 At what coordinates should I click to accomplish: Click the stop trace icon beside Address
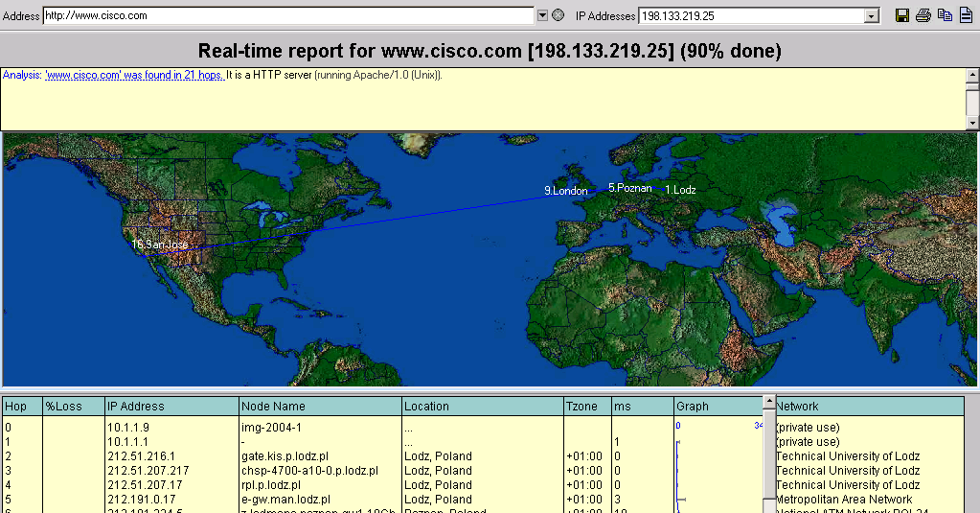(x=558, y=15)
